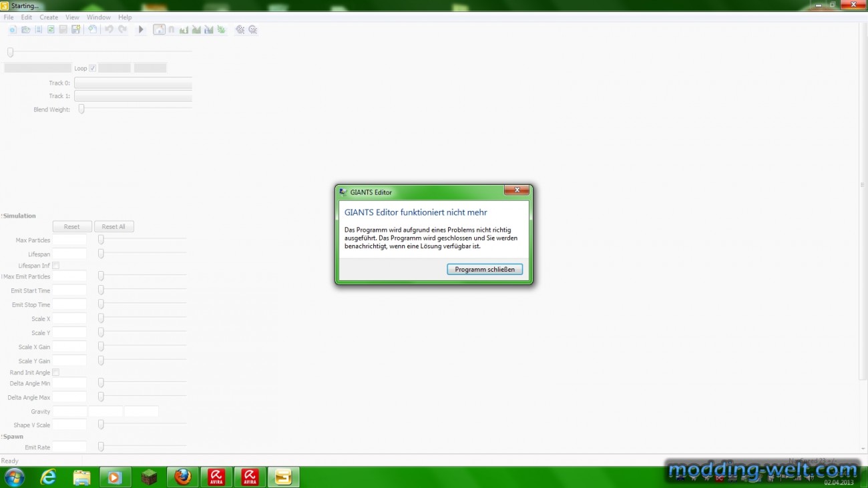Open the Track 1 dropdown
The image size is (868, 488).
point(133,96)
